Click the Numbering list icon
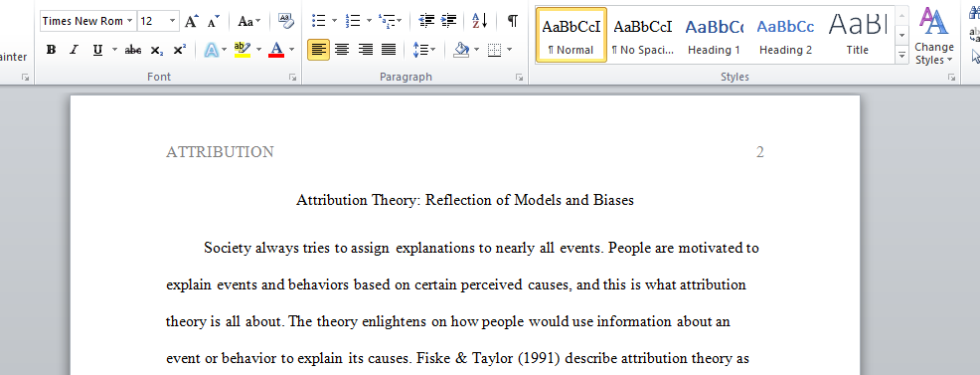The image size is (980, 375). 353,21
